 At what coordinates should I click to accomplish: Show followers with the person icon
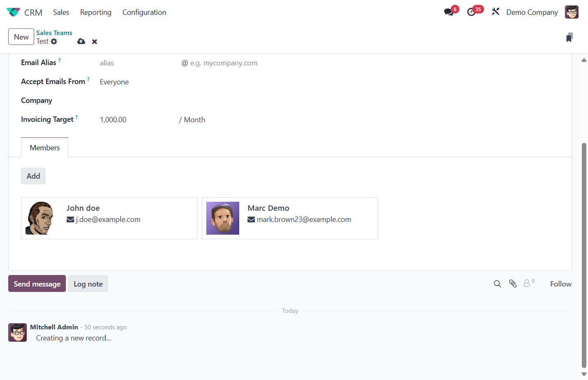pos(527,283)
